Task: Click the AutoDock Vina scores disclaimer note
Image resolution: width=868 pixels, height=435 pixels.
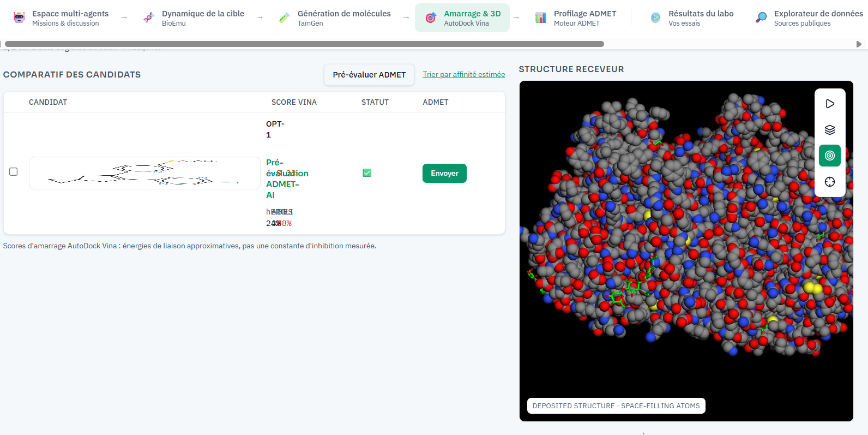Action: pyautogui.click(x=190, y=246)
